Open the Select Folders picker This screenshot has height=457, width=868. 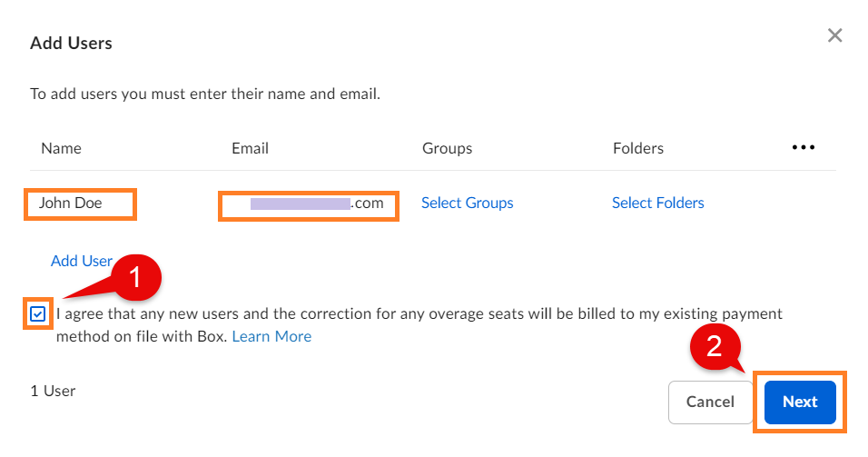(657, 204)
